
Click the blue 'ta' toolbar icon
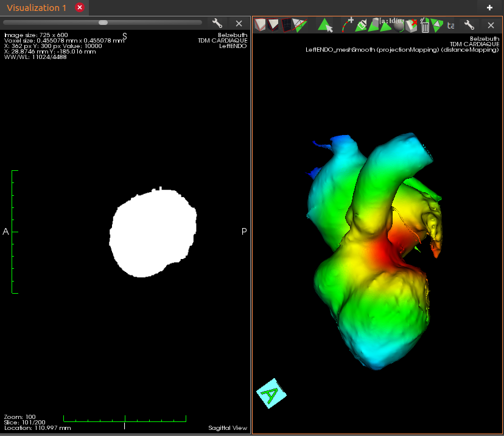tap(450, 26)
